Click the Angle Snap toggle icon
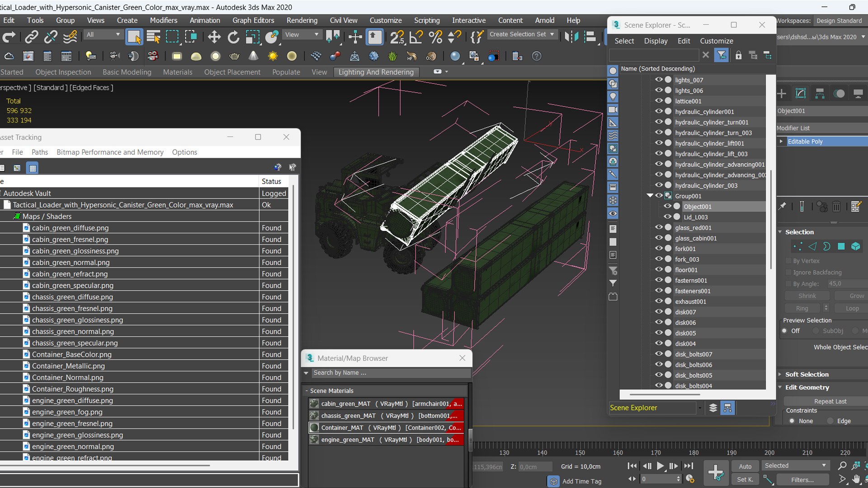This screenshot has height=488, width=868. click(x=416, y=37)
